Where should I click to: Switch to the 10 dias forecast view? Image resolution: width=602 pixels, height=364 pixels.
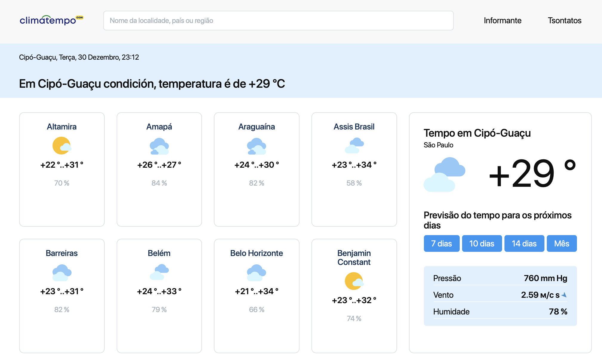[x=482, y=243]
